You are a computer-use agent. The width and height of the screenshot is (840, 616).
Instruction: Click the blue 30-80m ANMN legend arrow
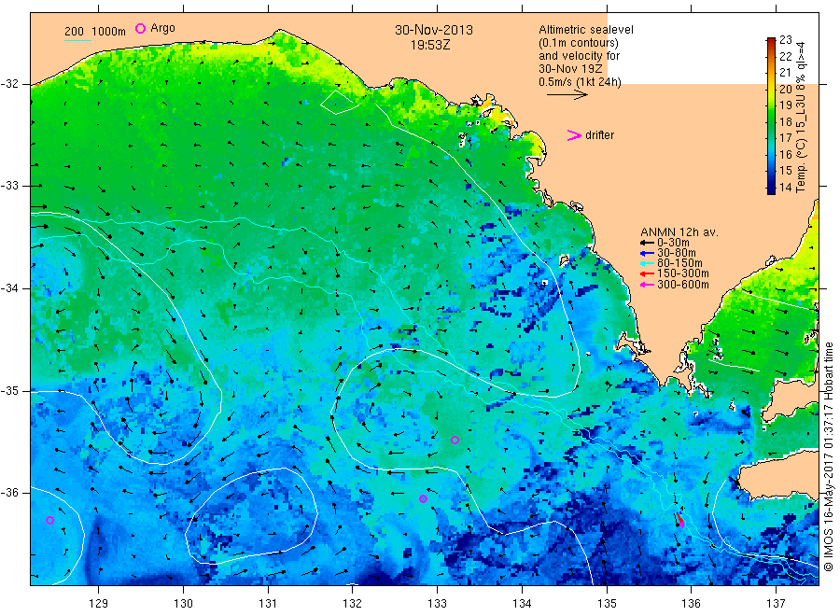(x=647, y=253)
